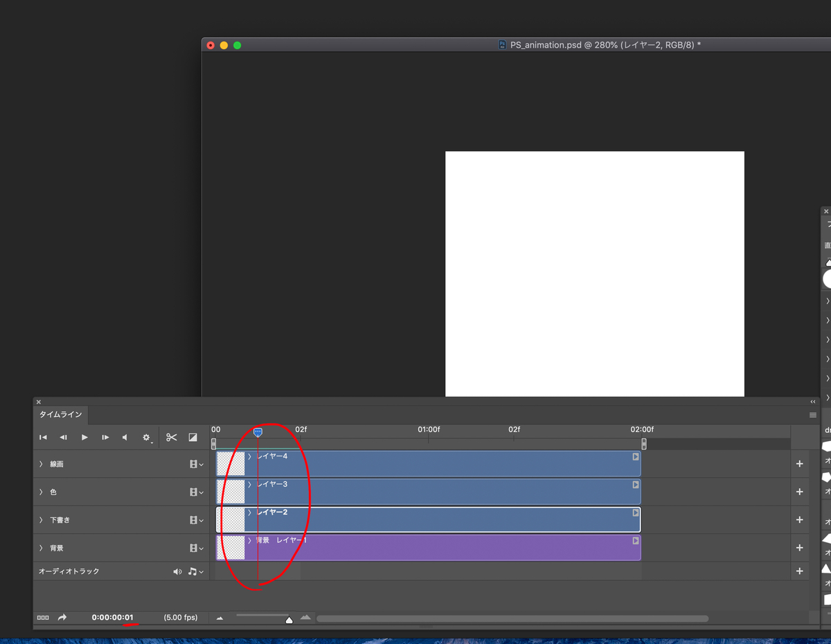The width and height of the screenshot is (831, 644).
Task: Select the レイヤー3 clip thumbnail
Action: click(x=231, y=492)
